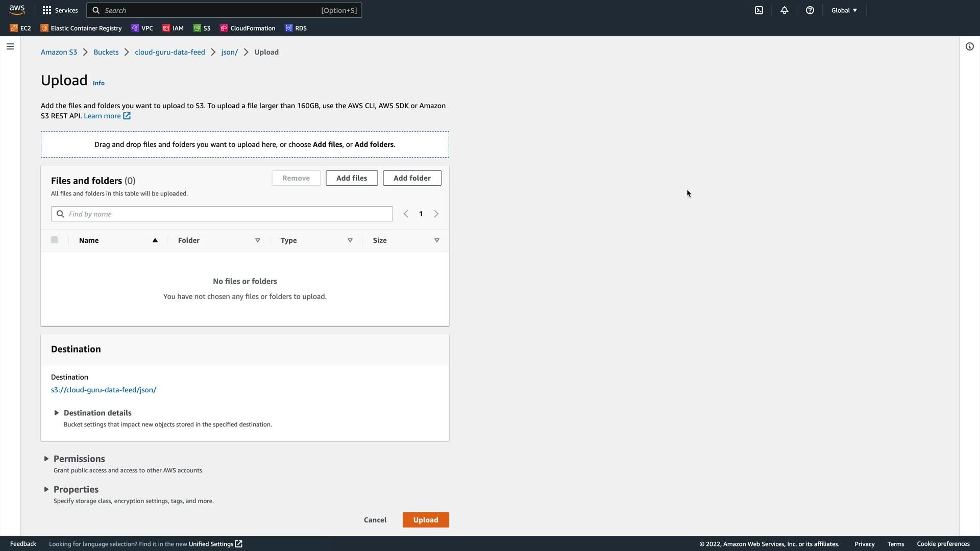Screen dimensions: 980x551
Task: Click the Find by name field
Action: click(x=228, y=214)
